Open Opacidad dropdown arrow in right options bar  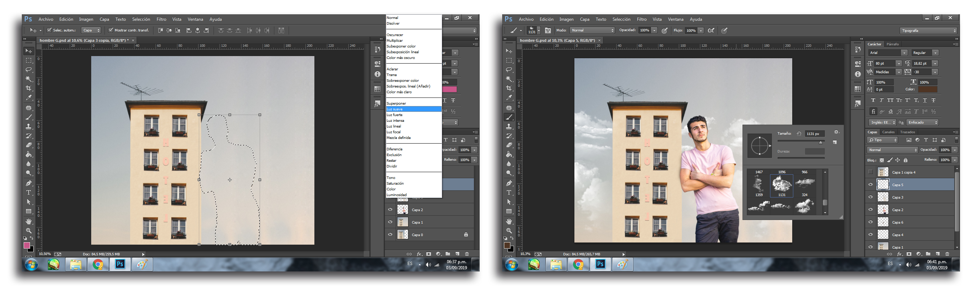click(x=654, y=30)
